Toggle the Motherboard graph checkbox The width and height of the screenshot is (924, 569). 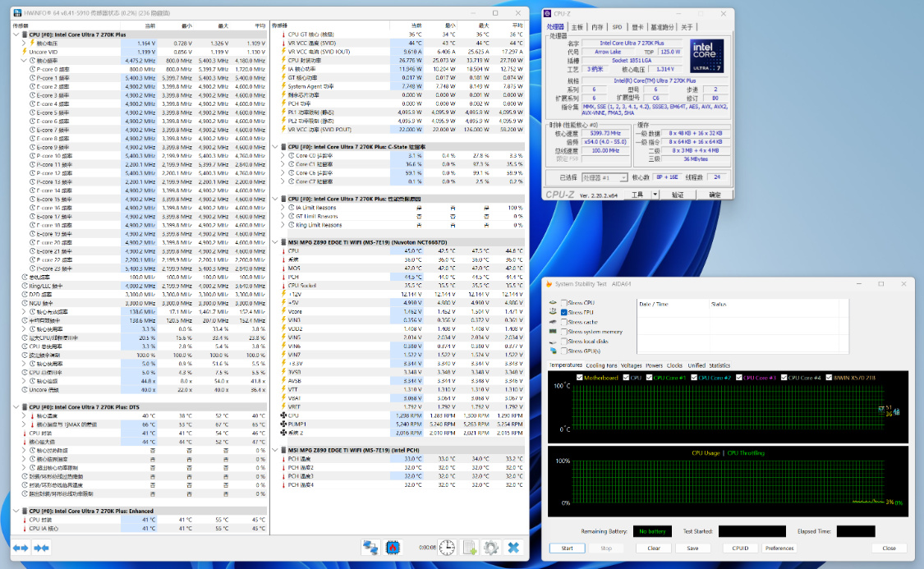click(580, 378)
